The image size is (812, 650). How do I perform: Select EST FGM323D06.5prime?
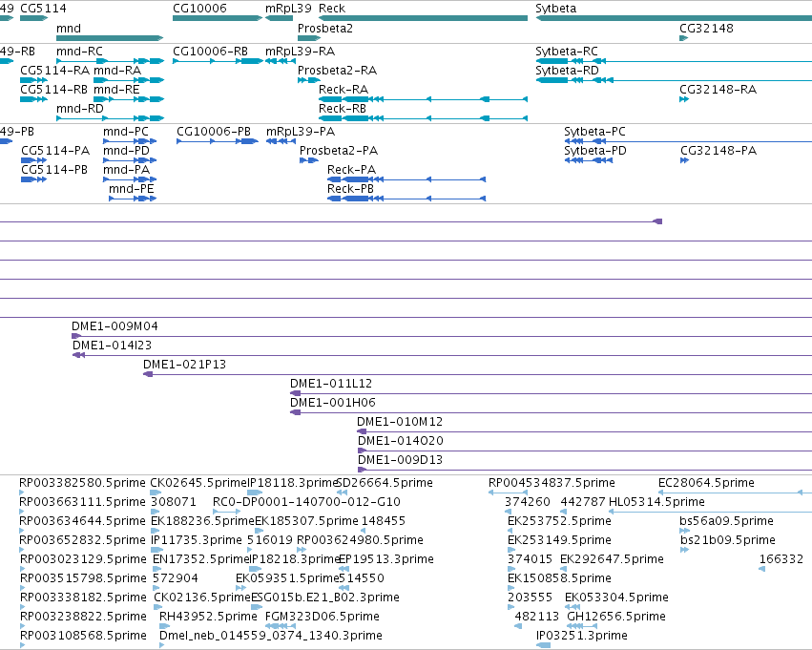323,617
